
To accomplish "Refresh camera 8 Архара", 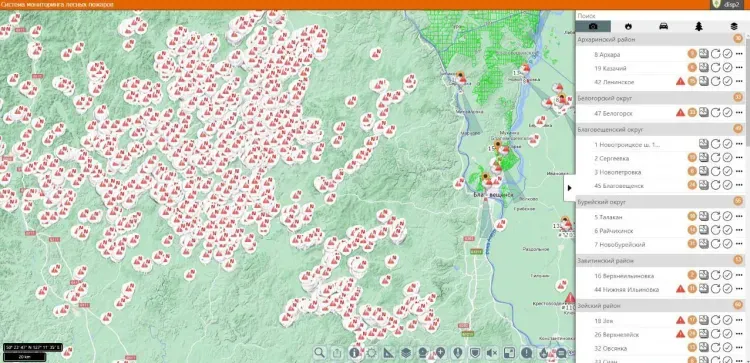I will [716, 54].
